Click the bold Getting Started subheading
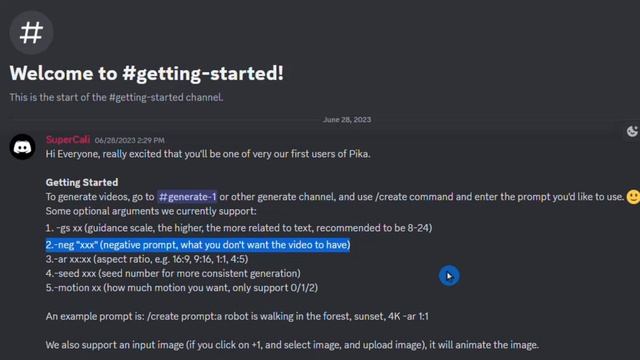Image resolution: width=640 pixels, height=360 pixels. tap(82, 182)
